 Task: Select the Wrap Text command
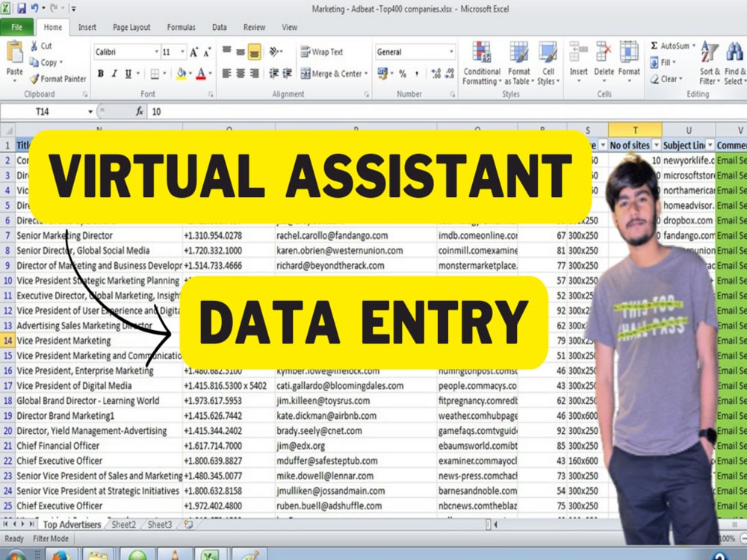click(321, 52)
